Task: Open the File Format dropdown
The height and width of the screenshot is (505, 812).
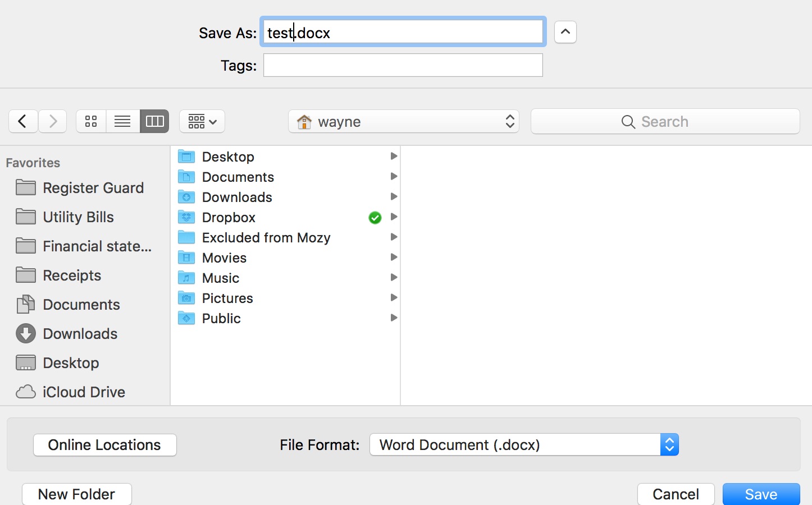Action: click(524, 444)
